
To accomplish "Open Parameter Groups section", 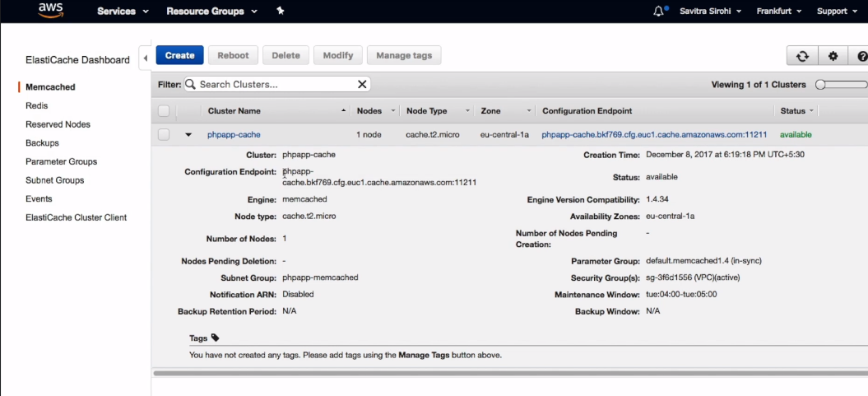I will (61, 161).
